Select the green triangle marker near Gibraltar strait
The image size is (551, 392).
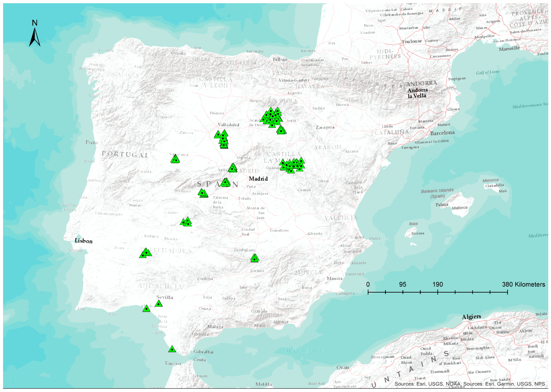point(172,349)
